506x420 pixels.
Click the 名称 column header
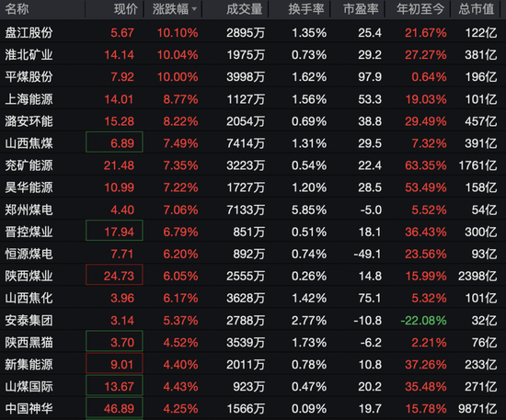tap(17, 9)
